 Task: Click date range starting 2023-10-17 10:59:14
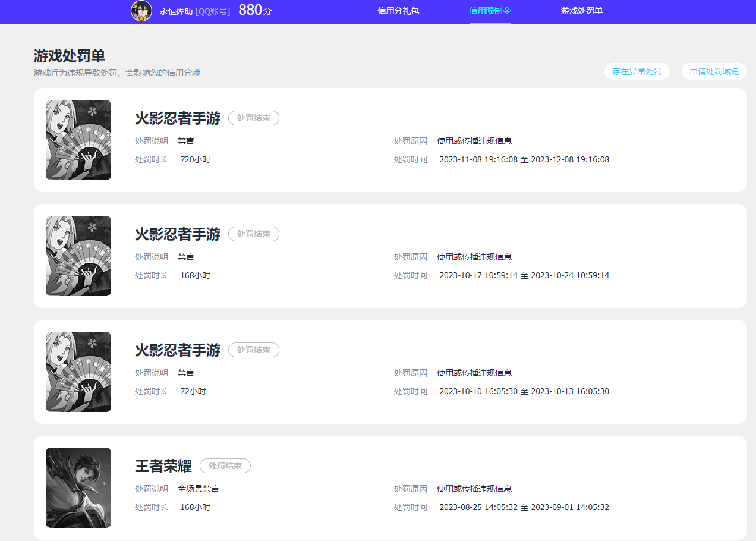pos(524,275)
